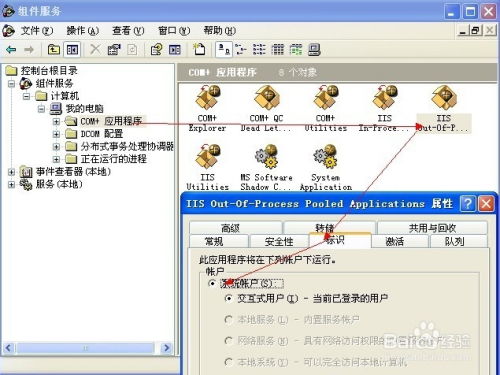500x375 pixels.
Task: Select 本地系统 radio option
Action: (228, 362)
